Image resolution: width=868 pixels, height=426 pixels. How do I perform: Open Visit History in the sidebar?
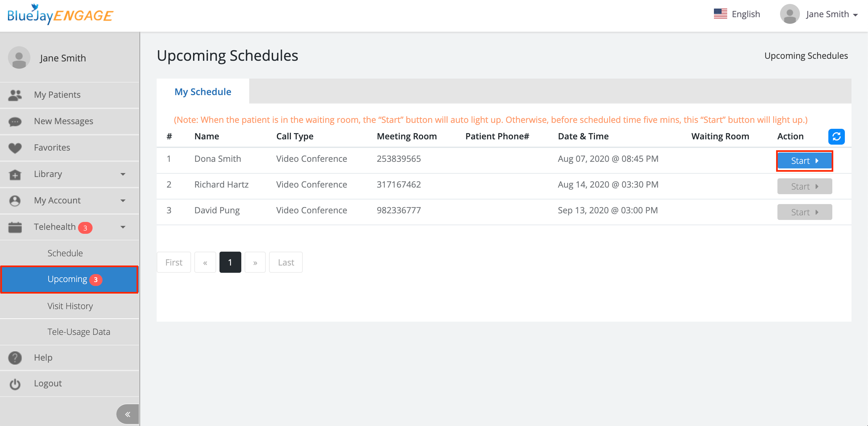click(70, 306)
